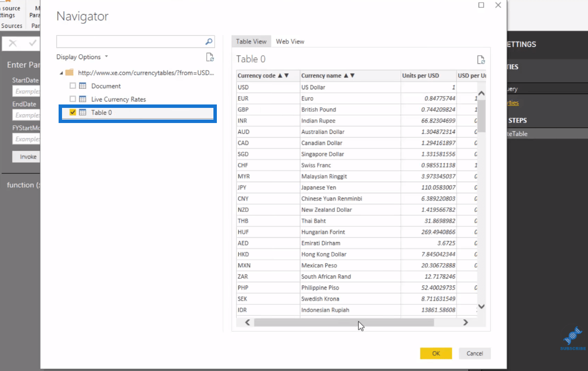Click the Document table icon
This screenshot has width=588, height=371.
[x=83, y=86]
